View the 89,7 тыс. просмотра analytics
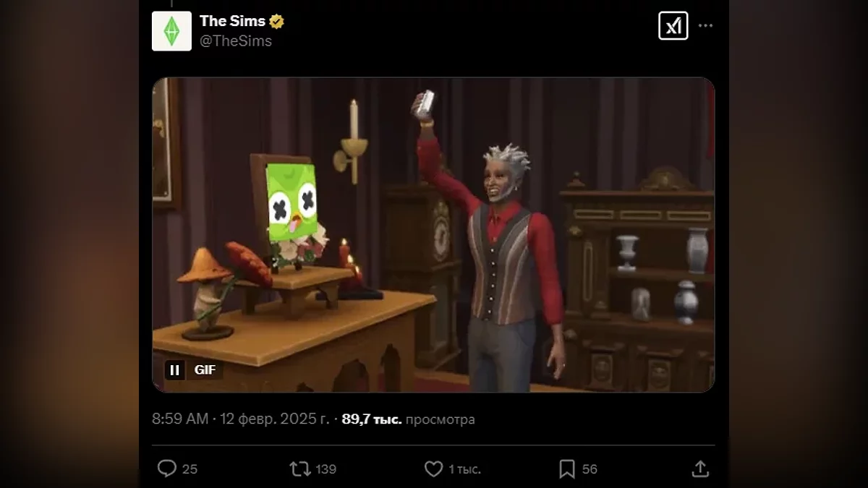This screenshot has width=868, height=488. click(x=408, y=419)
